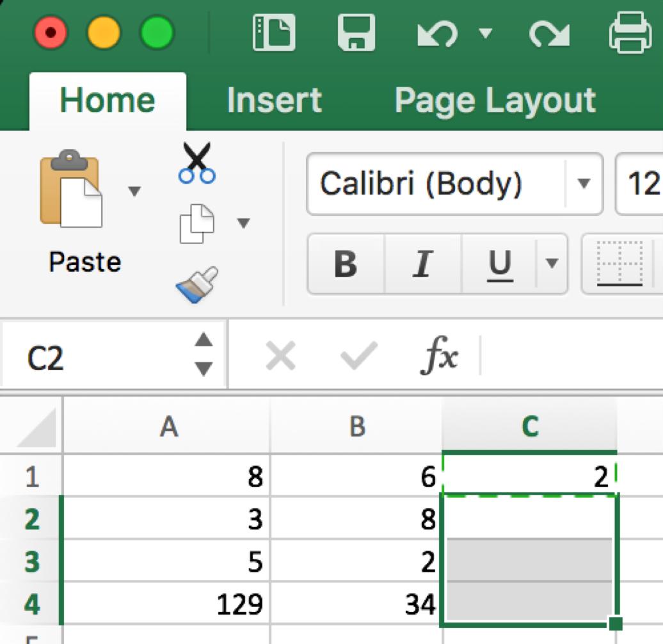Switch to the Page Layout tab
Image resolution: width=663 pixels, height=644 pixels.
pos(495,101)
